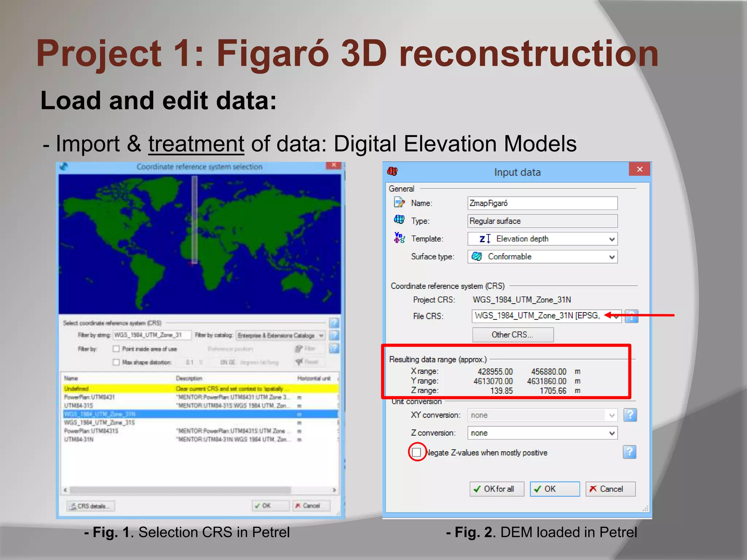This screenshot has width=747, height=560.
Task: Expand the Surface type Conformable dropdown
Action: [612, 257]
